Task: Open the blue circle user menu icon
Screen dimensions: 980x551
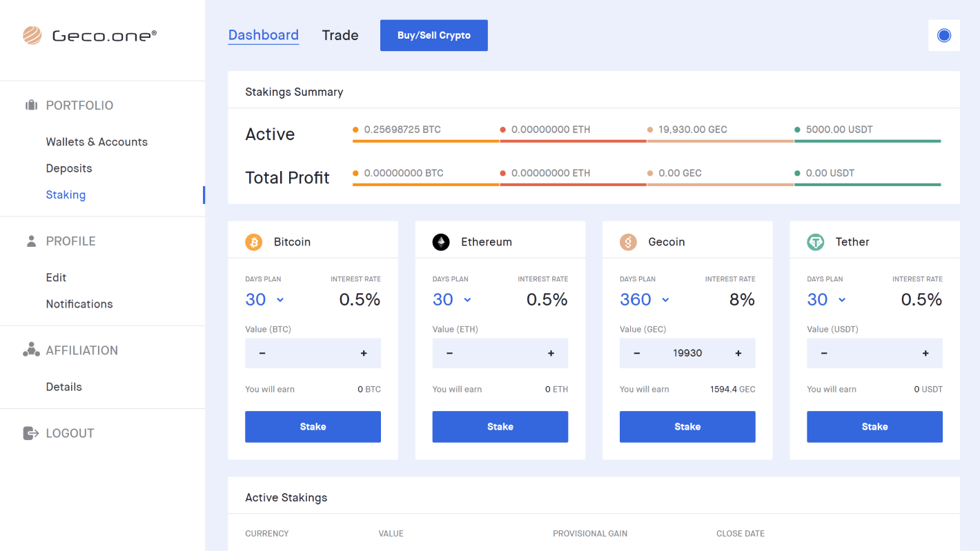Action: [x=944, y=35]
